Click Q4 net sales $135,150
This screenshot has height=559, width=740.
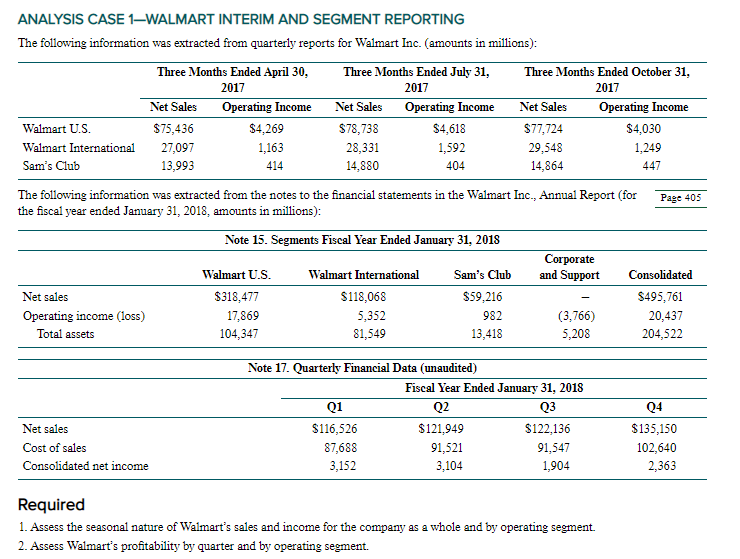point(654,429)
